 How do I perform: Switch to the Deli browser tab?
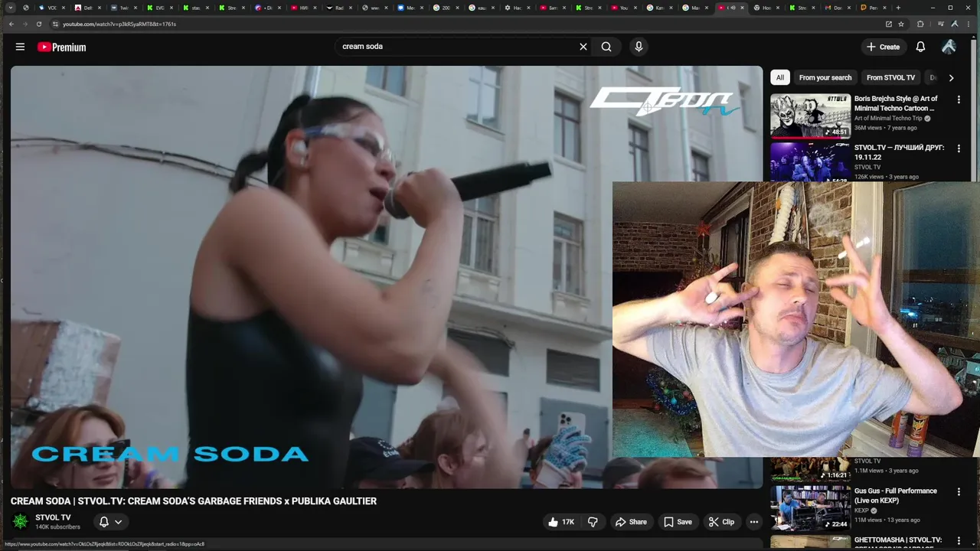tap(88, 8)
